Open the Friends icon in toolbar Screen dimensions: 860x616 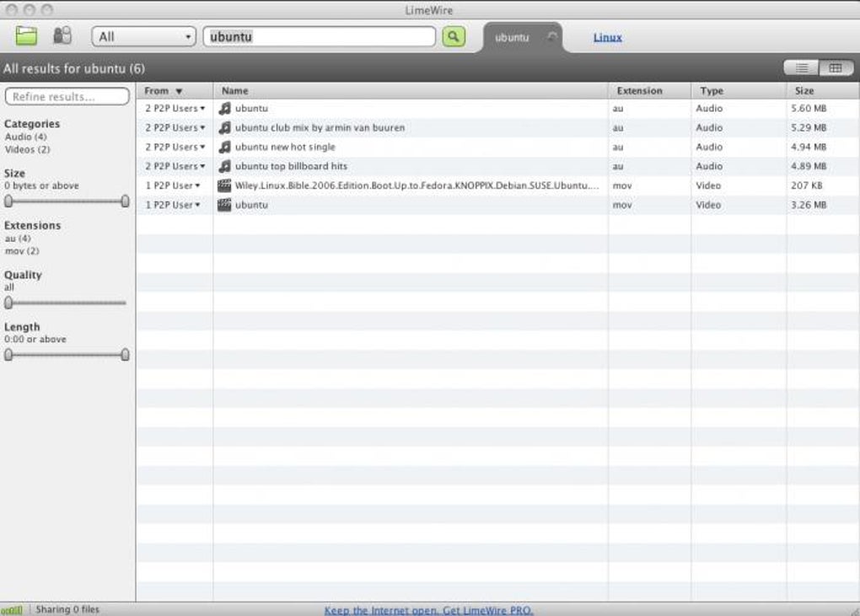62,35
